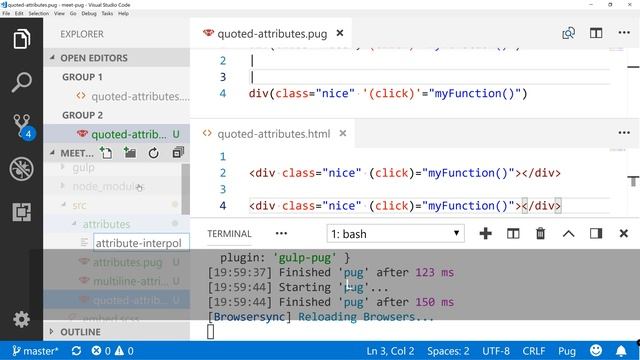This screenshot has height=360, width=640.
Task: Click the New File icon in explorer
Action: click(107, 153)
